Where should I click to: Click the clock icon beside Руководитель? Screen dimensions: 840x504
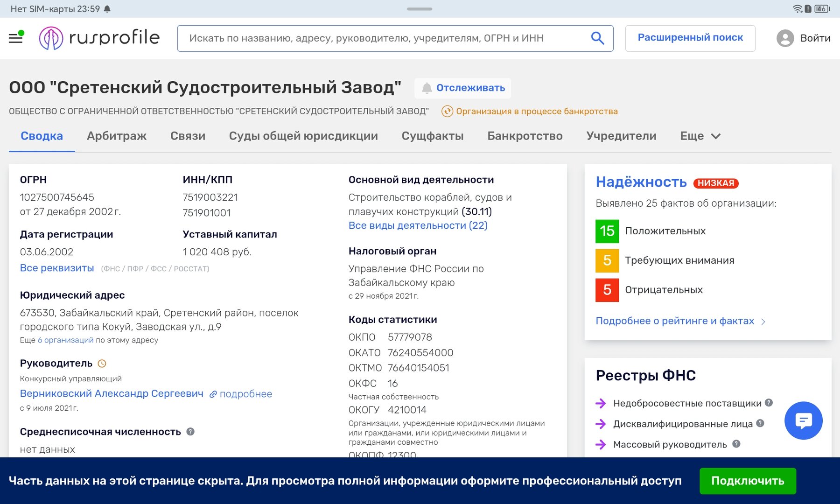pyautogui.click(x=102, y=364)
